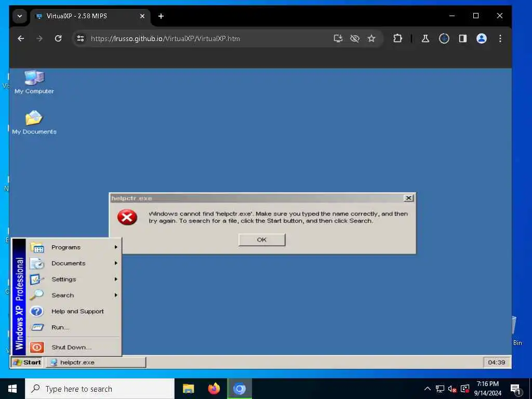The image size is (532, 399).
Task: Click the muted volume tray icon
Action: click(x=453, y=389)
